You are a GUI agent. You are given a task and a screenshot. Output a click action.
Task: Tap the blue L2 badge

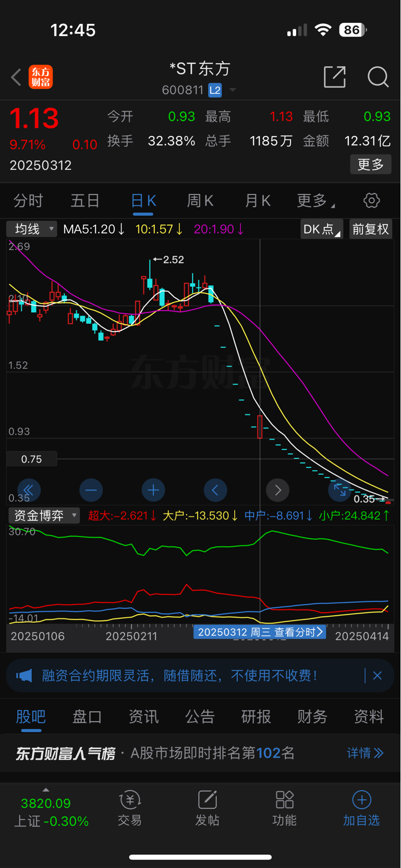tap(215, 90)
